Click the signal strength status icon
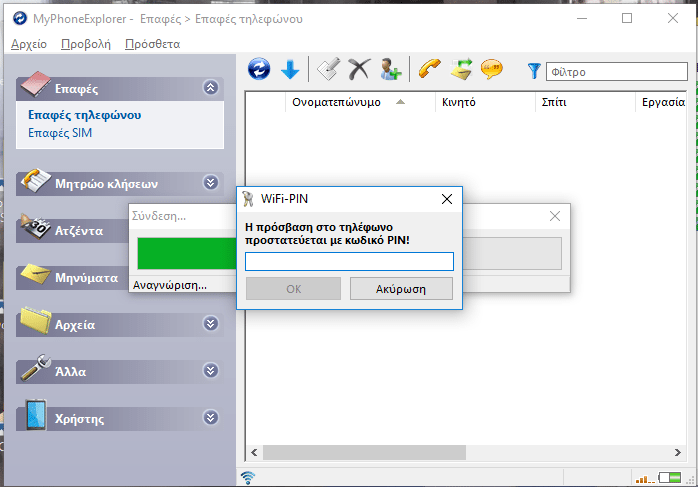The width and height of the screenshot is (698, 487). coord(645,479)
